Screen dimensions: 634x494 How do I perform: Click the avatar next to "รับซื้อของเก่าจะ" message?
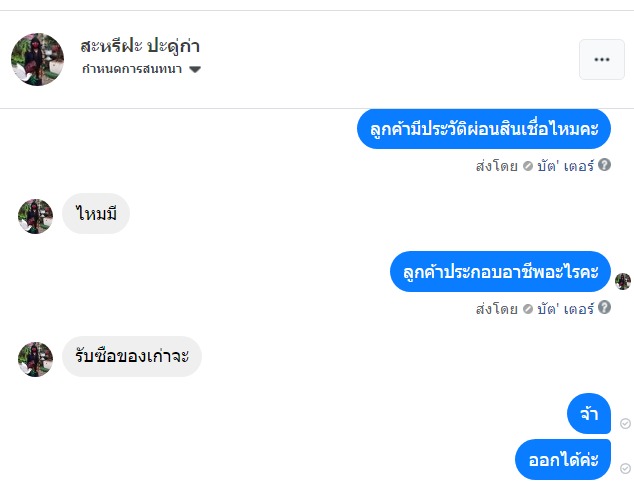35,359
